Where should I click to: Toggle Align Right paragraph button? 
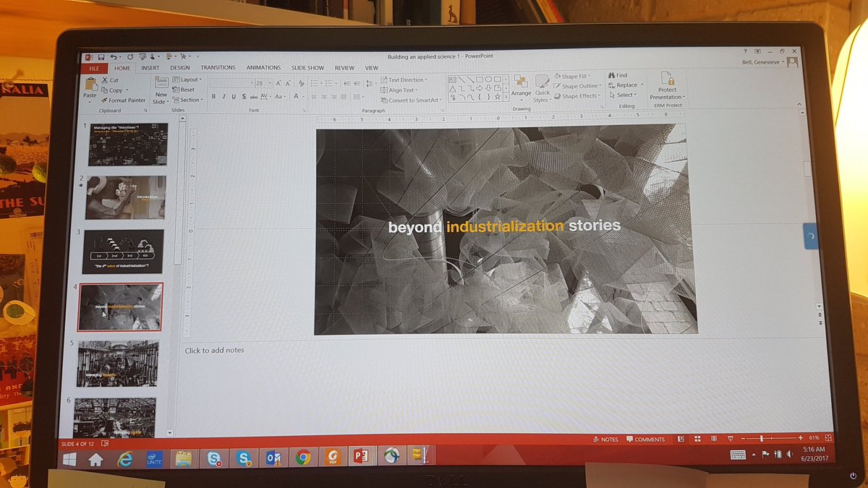click(x=335, y=97)
